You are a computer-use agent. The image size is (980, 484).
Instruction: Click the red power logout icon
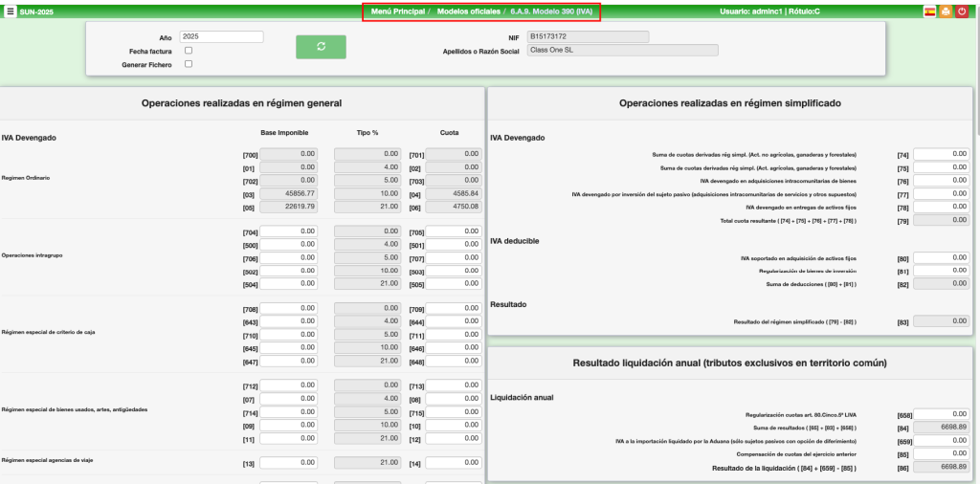point(961,11)
